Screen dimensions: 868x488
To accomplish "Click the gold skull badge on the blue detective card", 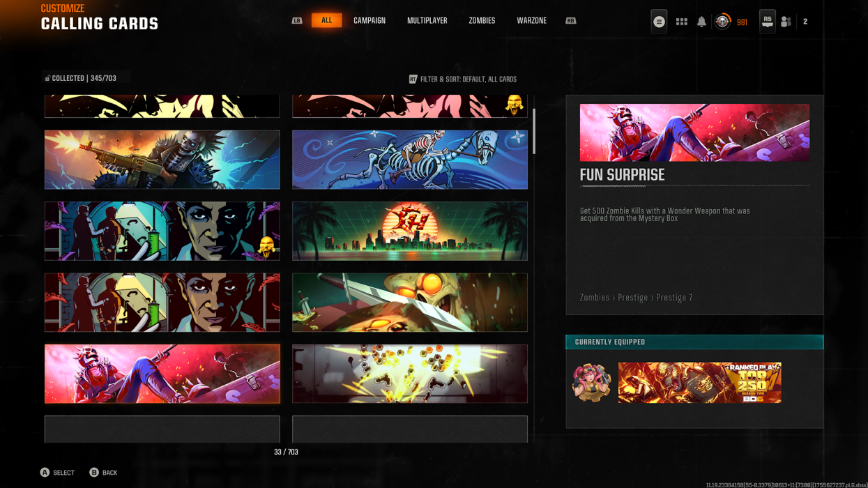I will pyautogui.click(x=266, y=246).
